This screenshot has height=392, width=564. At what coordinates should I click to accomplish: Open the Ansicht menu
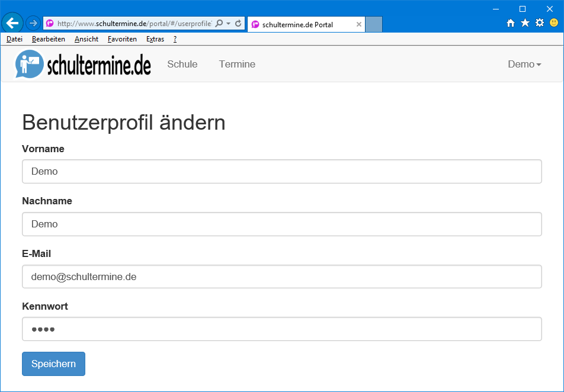coord(86,39)
